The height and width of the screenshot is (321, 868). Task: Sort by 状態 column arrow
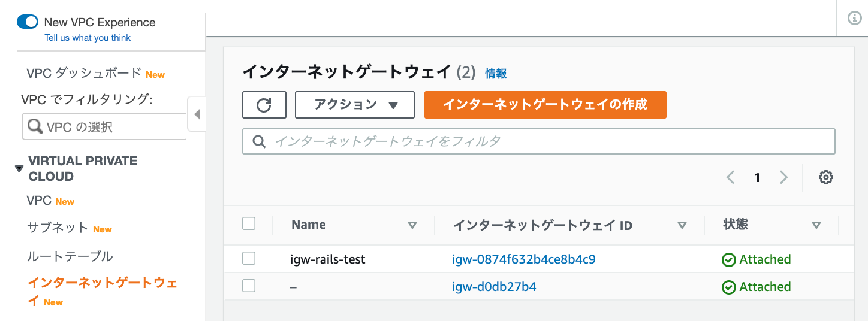click(x=816, y=225)
